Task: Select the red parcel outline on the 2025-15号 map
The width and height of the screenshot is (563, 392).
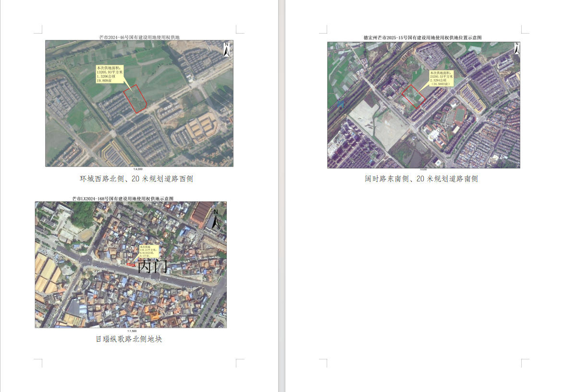Action: click(x=413, y=96)
